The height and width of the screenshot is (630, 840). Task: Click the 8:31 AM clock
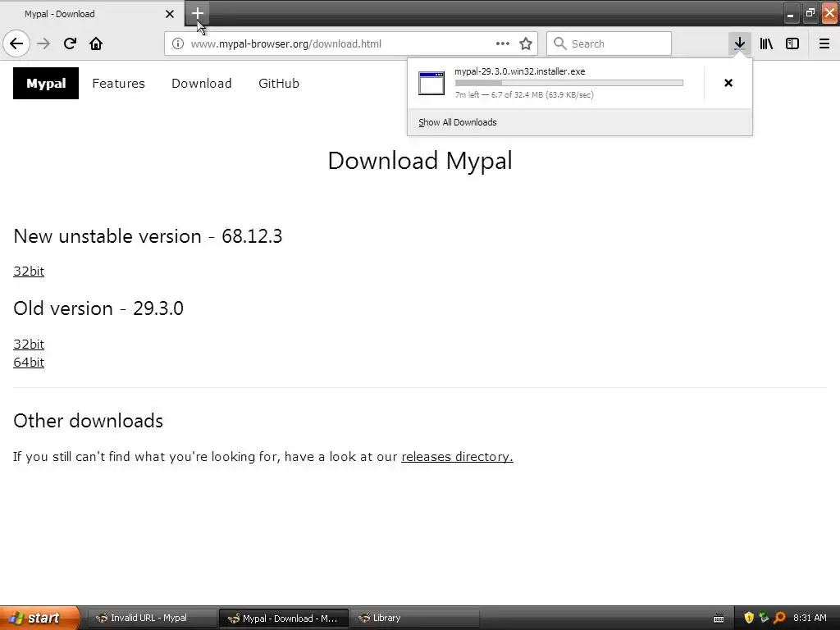810,618
